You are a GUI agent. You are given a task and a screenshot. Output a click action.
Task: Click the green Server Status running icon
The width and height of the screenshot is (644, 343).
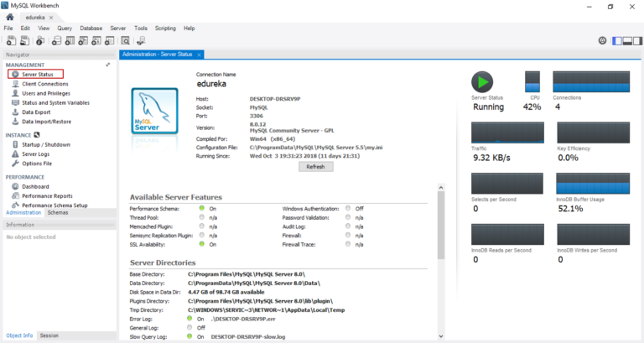click(x=482, y=81)
